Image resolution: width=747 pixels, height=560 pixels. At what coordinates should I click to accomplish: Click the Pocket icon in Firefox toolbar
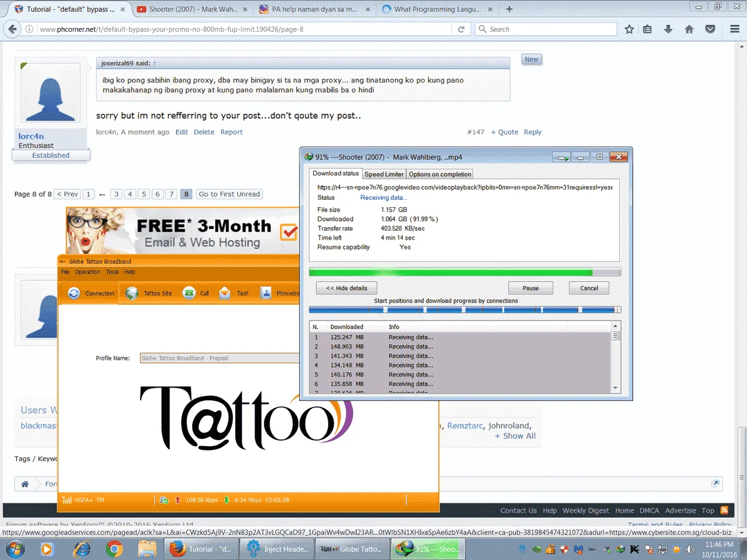coord(710,29)
